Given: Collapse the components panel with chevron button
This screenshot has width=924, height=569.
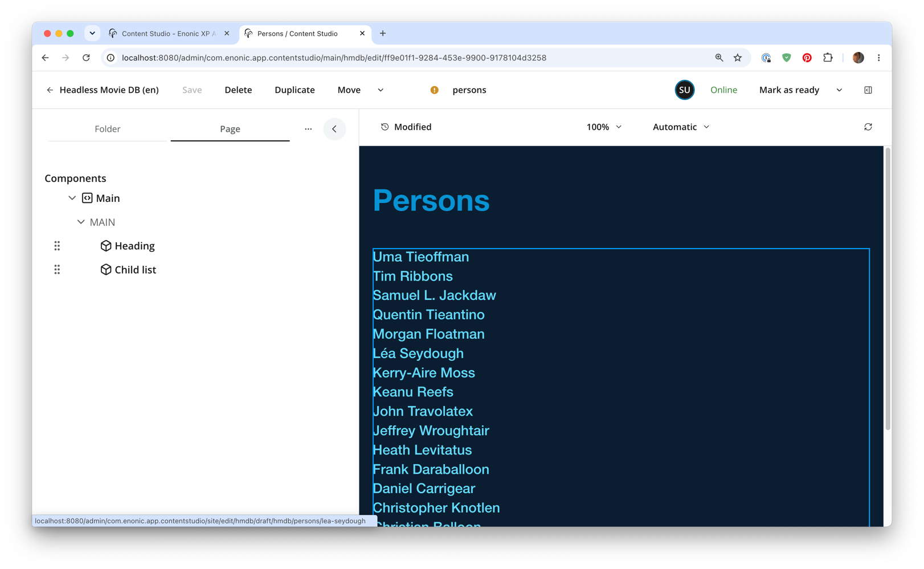Looking at the screenshot, I should pos(334,129).
